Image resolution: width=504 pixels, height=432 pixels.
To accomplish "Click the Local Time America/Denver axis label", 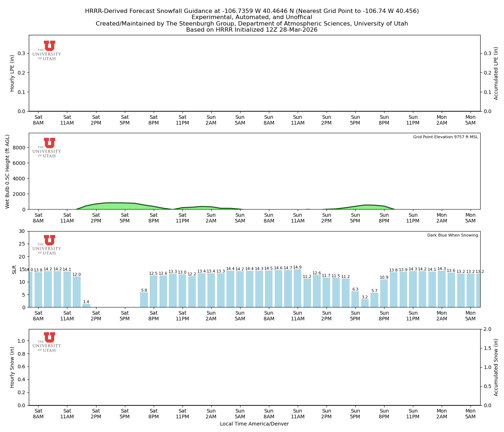I will coord(254,424).
